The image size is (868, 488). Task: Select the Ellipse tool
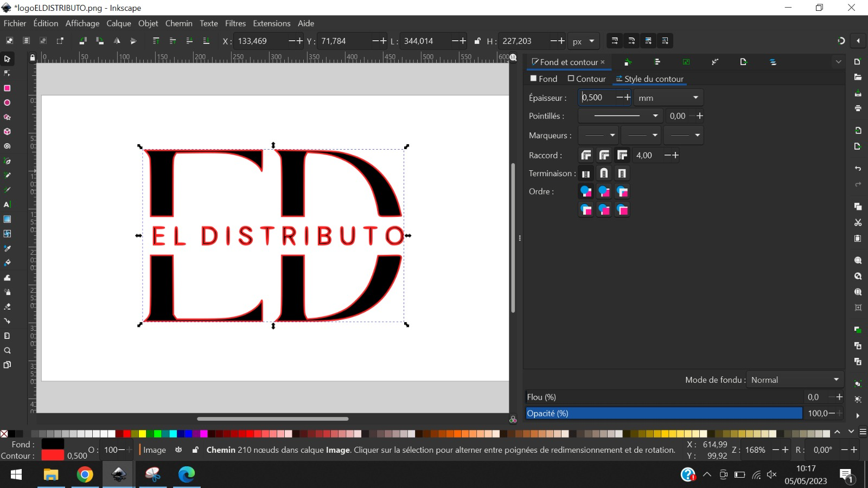pos(7,102)
